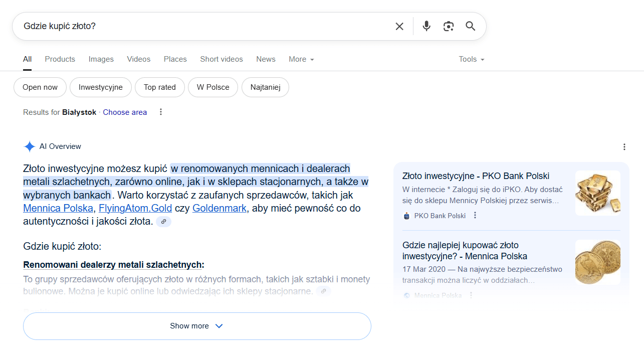Open the Tools dropdown
644x347 pixels.
(472, 59)
